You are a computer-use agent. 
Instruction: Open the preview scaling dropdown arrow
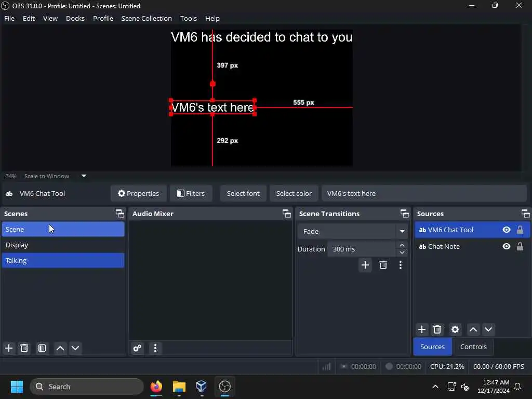click(84, 176)
